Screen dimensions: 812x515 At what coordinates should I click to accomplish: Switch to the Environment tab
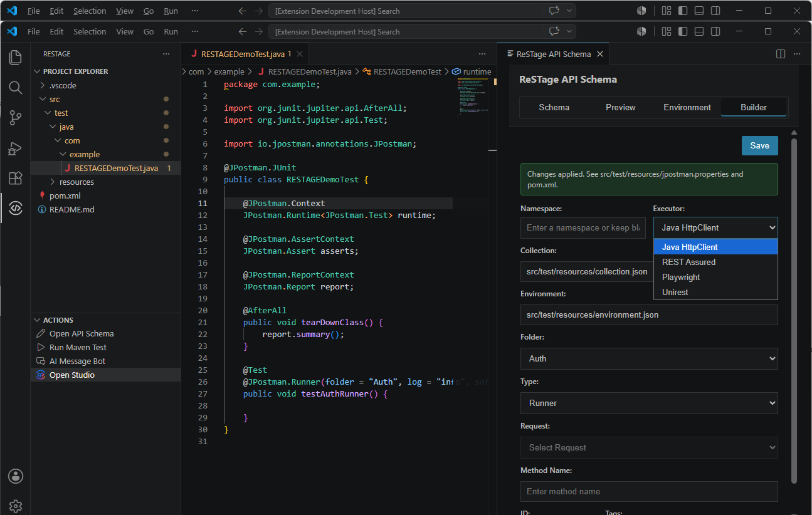coord(687,107)
